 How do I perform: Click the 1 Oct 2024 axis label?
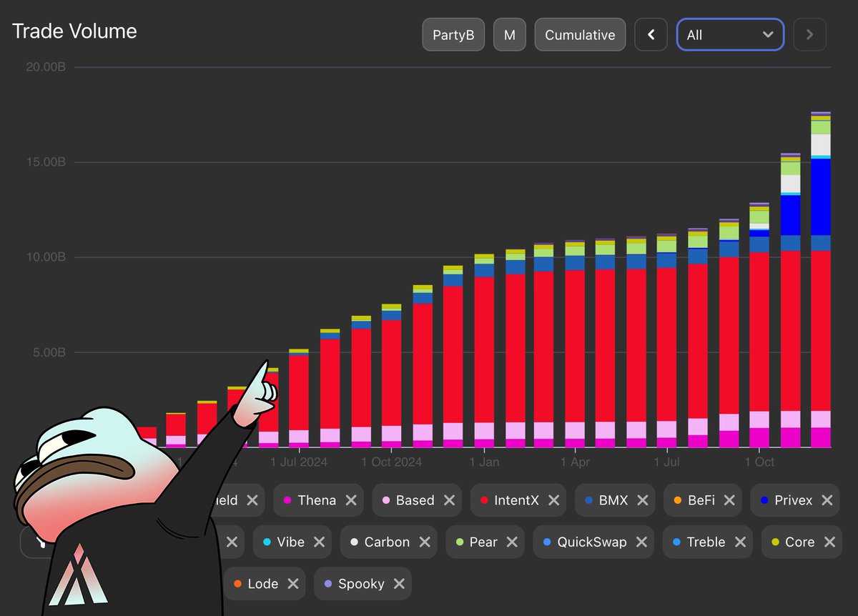click(391, 462)
